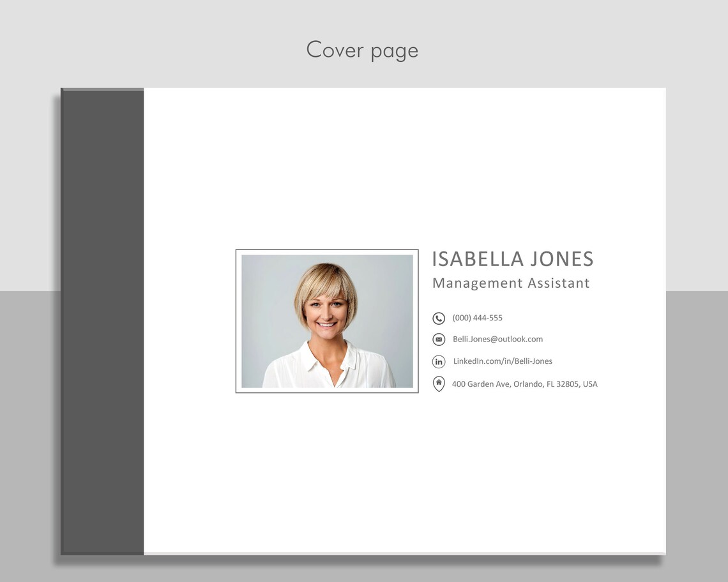Click the dark gray spine strip
Image resolution: width=728 pixels, height=582 pixels.
pyautogui.click(x=102, y=319)
